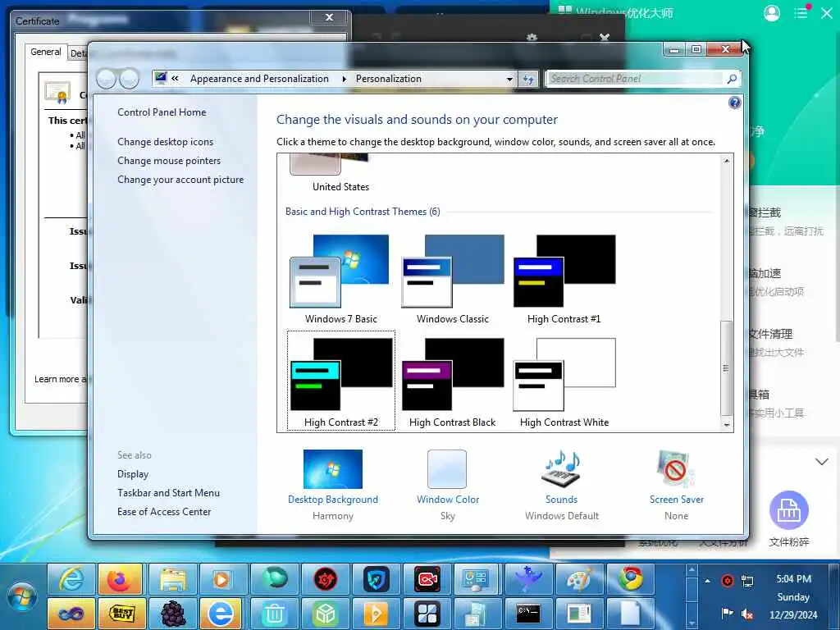Viewport: 840px width, 630px height.
Task: Open the file shredder icon in optimizer
Action: [788, 510]
